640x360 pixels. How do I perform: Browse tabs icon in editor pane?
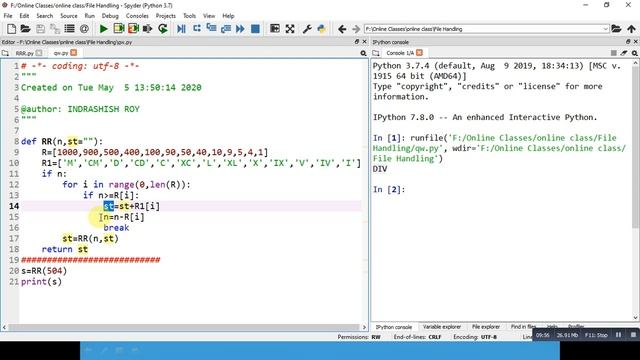click(x=5, y=53)
